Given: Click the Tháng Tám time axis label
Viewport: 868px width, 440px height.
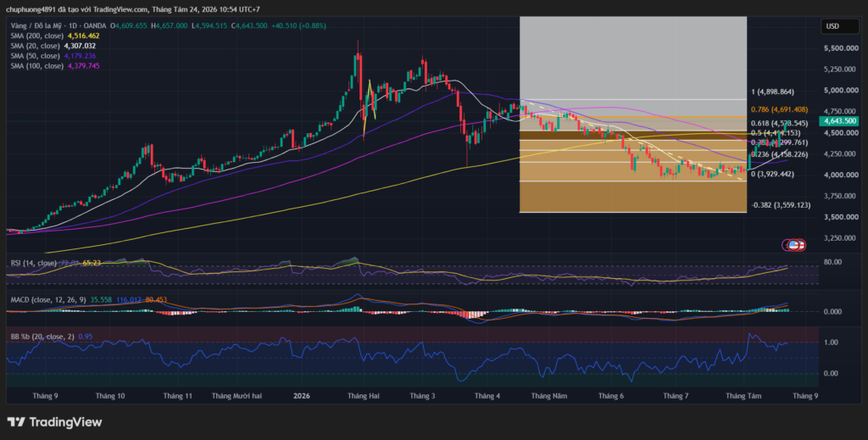Looking at the screenshot, I should coord(743,396).
